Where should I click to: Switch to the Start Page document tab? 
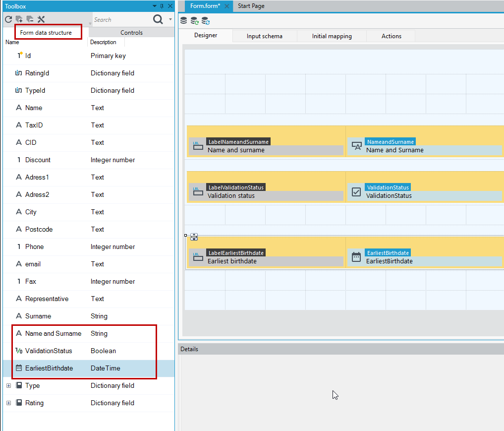pyautogui.click(x=251, y=6)
